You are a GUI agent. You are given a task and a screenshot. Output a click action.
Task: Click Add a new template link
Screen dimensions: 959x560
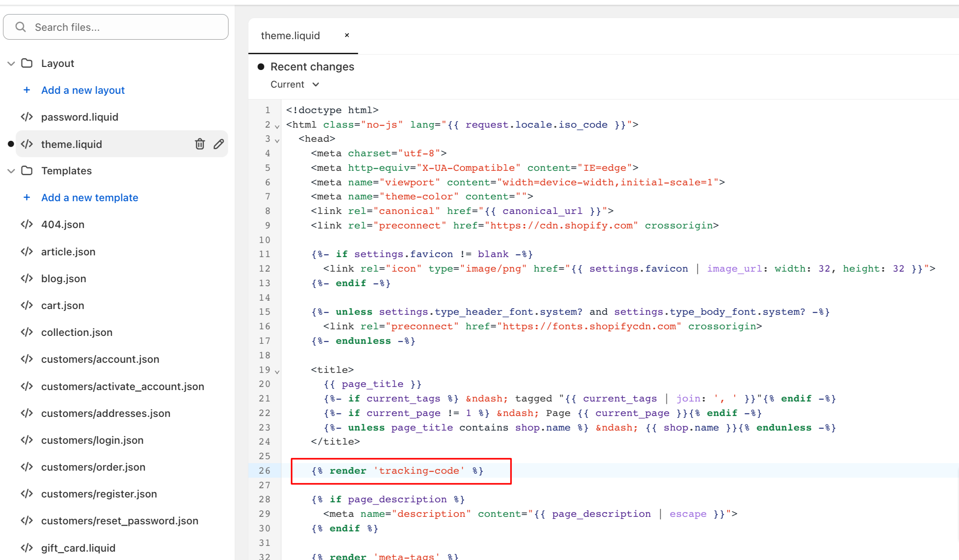[x=90, y=198]
